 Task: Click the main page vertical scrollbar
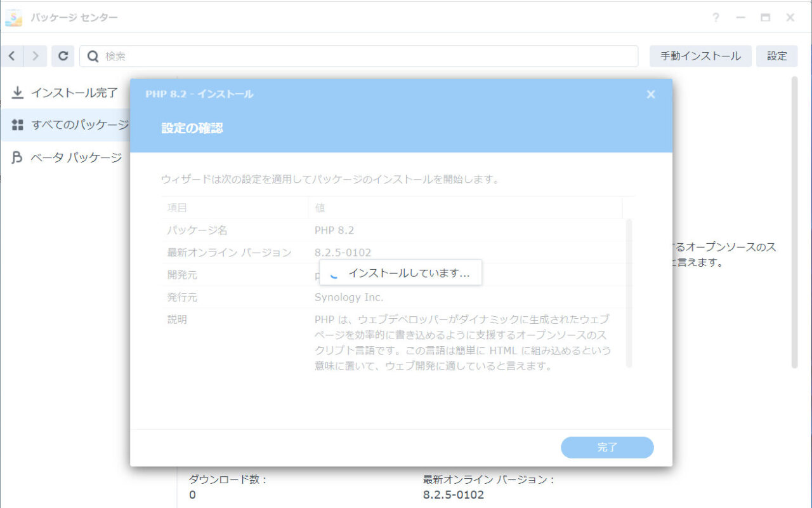[x=794, y=222]
